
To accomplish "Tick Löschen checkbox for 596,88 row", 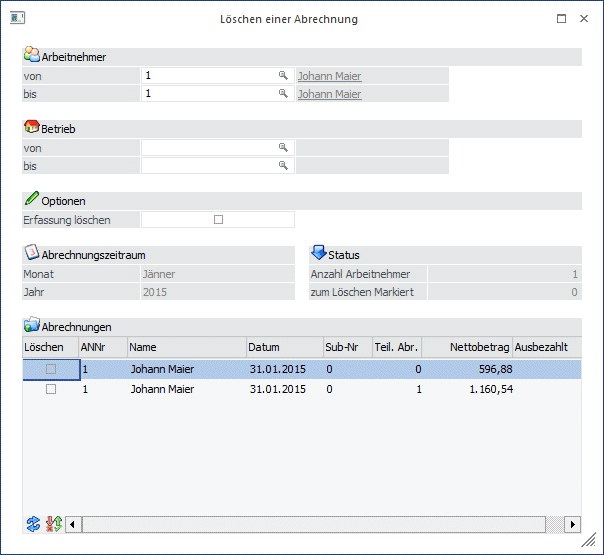I will (51, 369).
